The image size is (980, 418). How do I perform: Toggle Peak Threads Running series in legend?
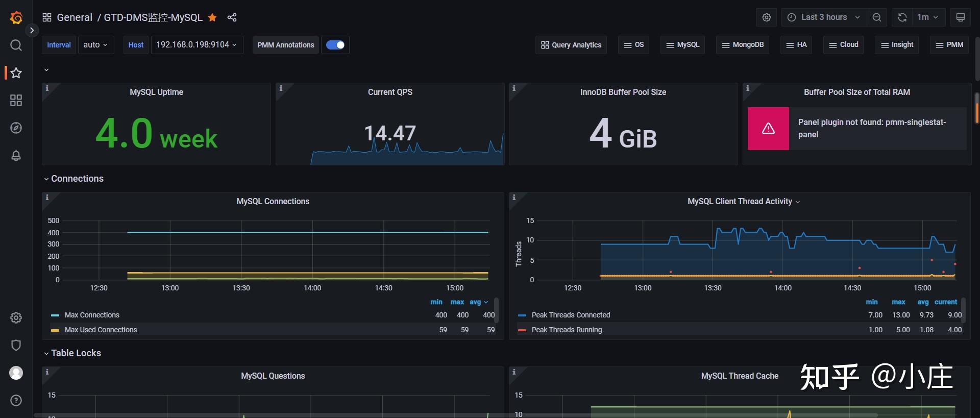point(567,330)
